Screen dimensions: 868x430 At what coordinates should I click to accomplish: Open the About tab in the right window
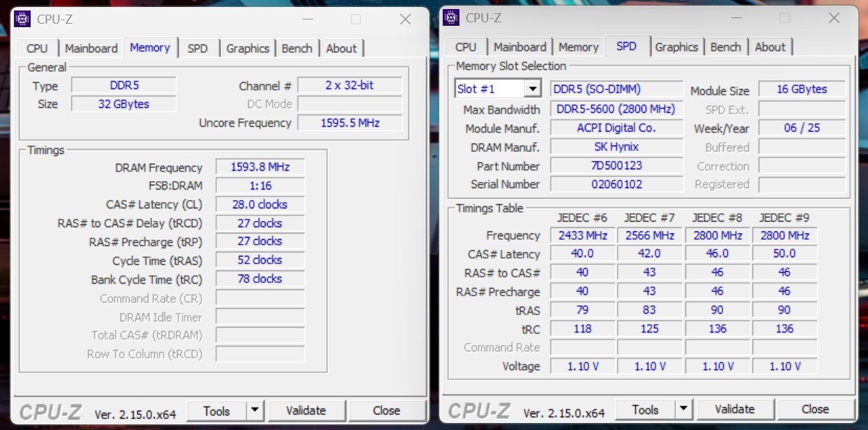[770, 47]
